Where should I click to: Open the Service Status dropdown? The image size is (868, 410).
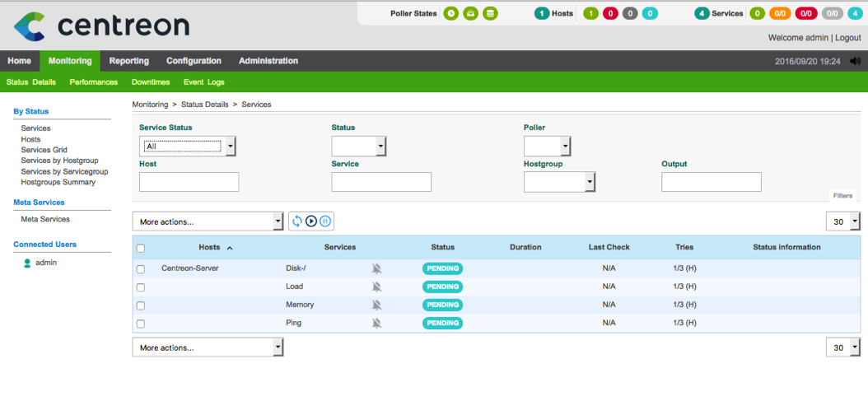click(188, 147)
